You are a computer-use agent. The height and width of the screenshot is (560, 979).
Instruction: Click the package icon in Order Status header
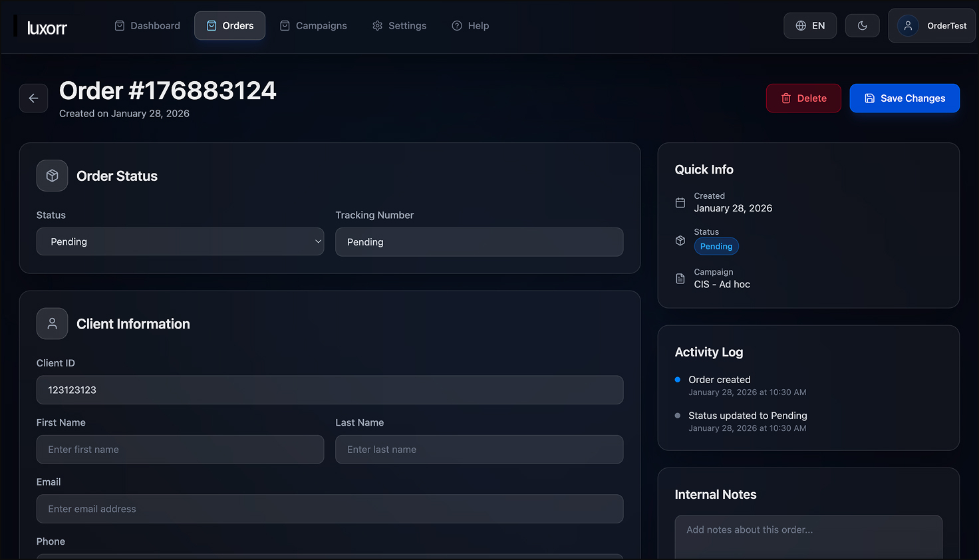coord(52,176)
